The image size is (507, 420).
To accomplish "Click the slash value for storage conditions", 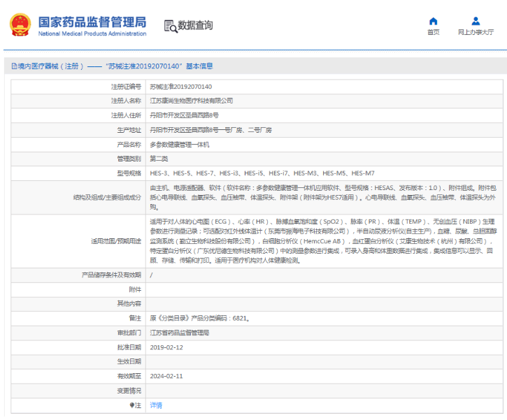I will 151,275.
